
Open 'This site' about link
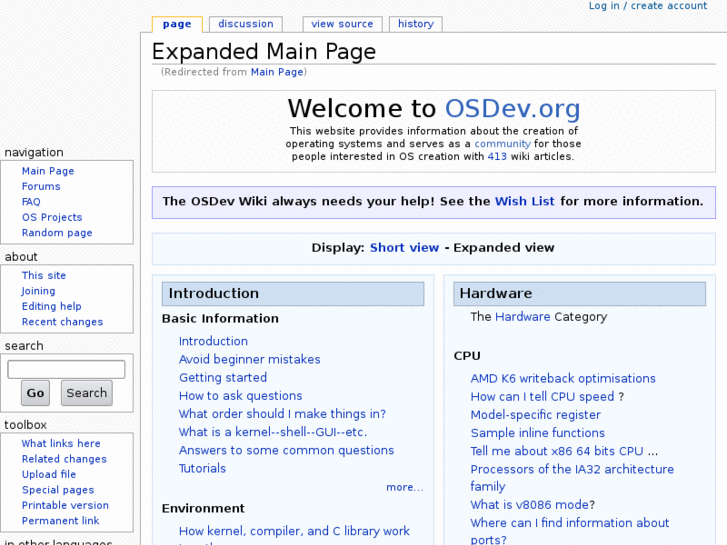pyautogui.click(x=44, y=276)
